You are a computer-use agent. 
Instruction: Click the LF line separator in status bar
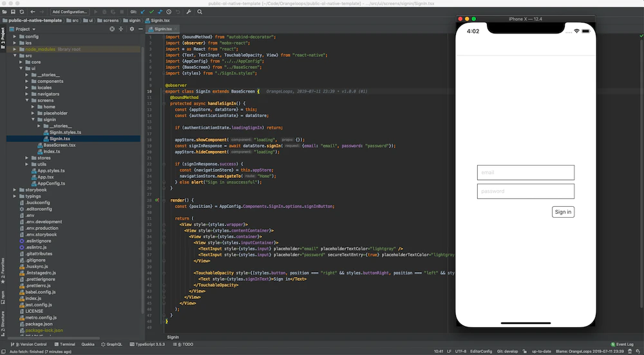(449, 351)
